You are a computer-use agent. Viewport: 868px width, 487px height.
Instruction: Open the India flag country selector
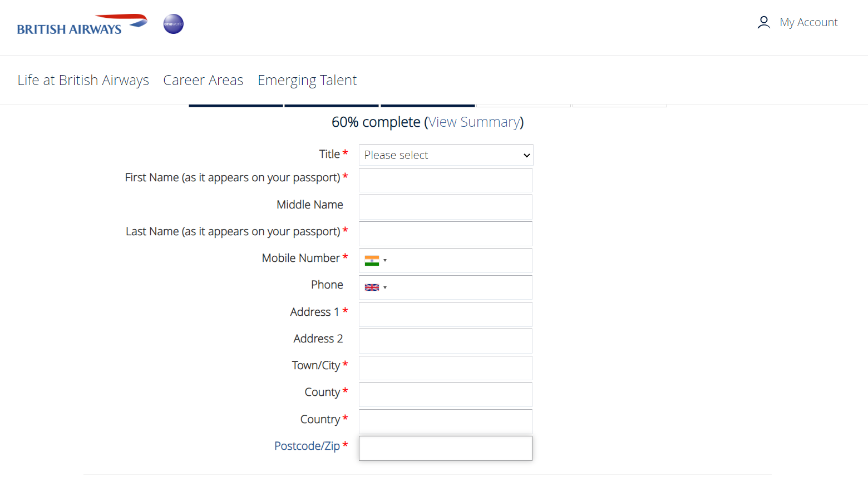[376, 260]
